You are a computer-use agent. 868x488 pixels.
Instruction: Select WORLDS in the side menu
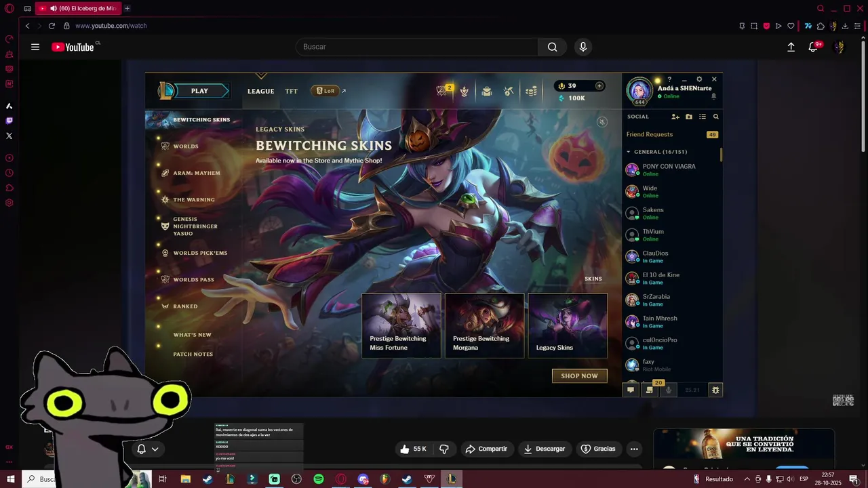coord(186,146)
